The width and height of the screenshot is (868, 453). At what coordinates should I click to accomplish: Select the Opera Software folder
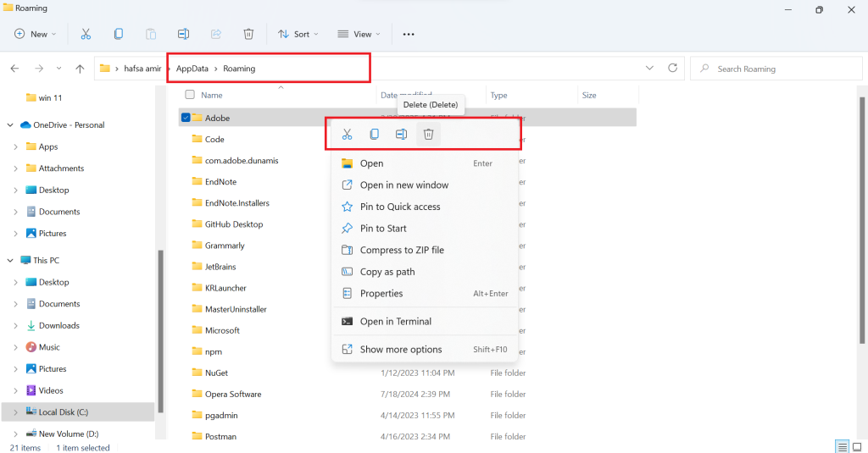233,395
